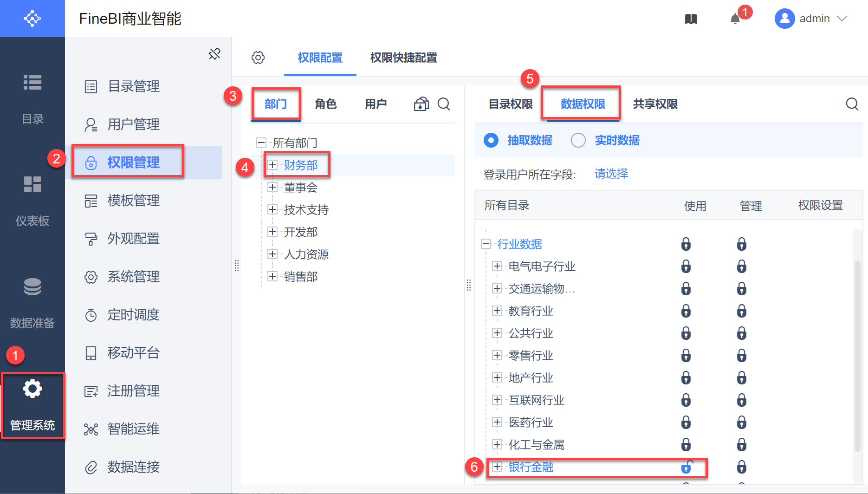Collapse the 行业数据 folder node
868x494 pixels.
click(x=486, y=244)
